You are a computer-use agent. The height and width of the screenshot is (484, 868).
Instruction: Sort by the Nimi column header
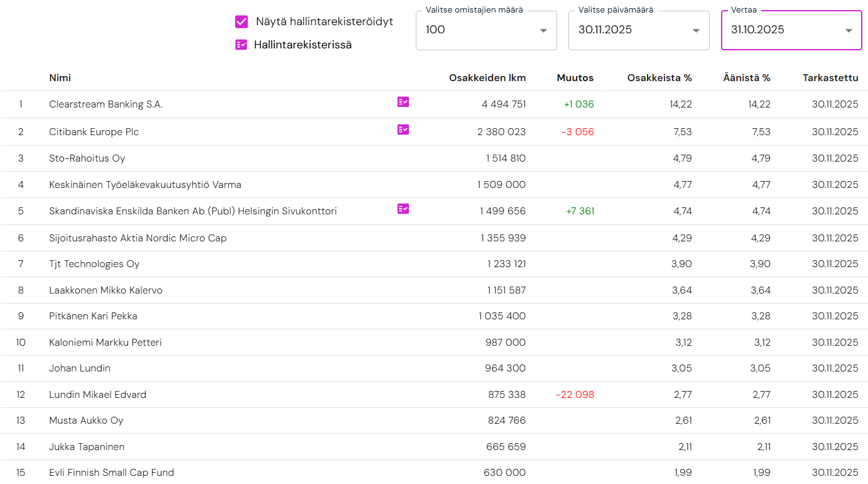[x=60, y=78]
